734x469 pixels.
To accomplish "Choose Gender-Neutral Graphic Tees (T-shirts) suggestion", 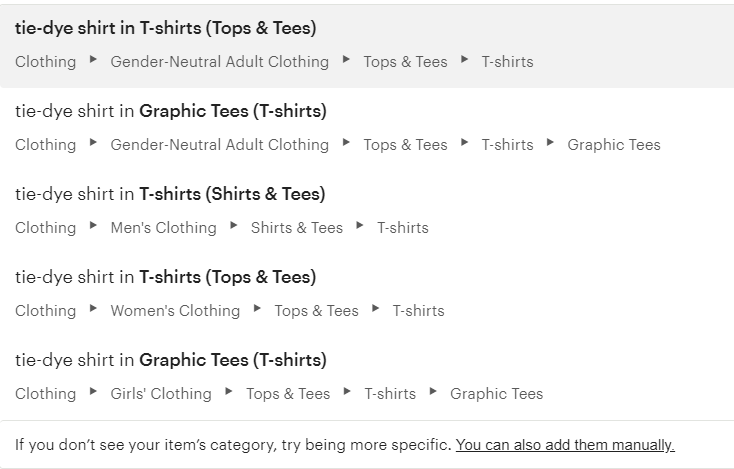I will (x=367, y=128).
